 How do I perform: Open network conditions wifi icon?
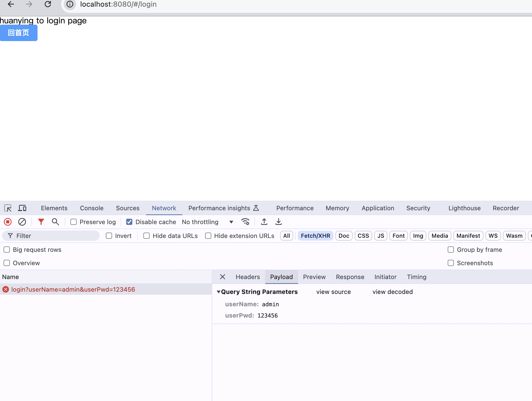[x=245, y=222]
